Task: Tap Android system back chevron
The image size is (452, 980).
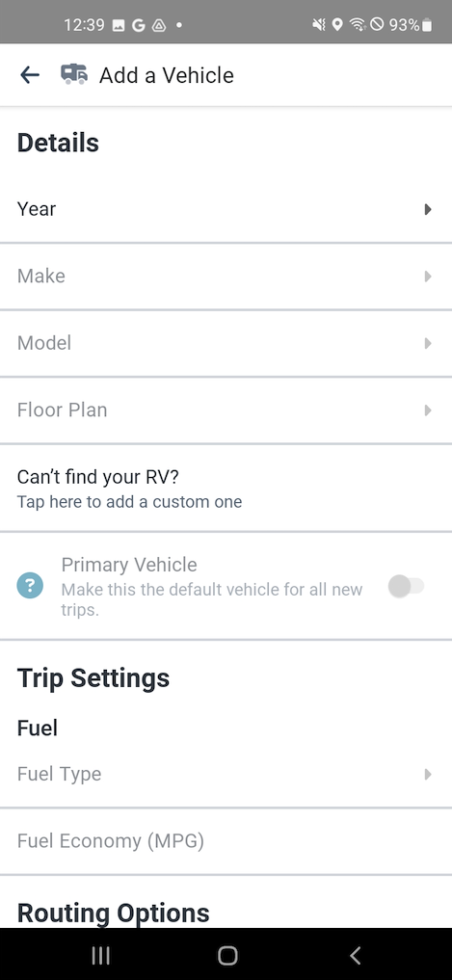Action: point(355,954)
